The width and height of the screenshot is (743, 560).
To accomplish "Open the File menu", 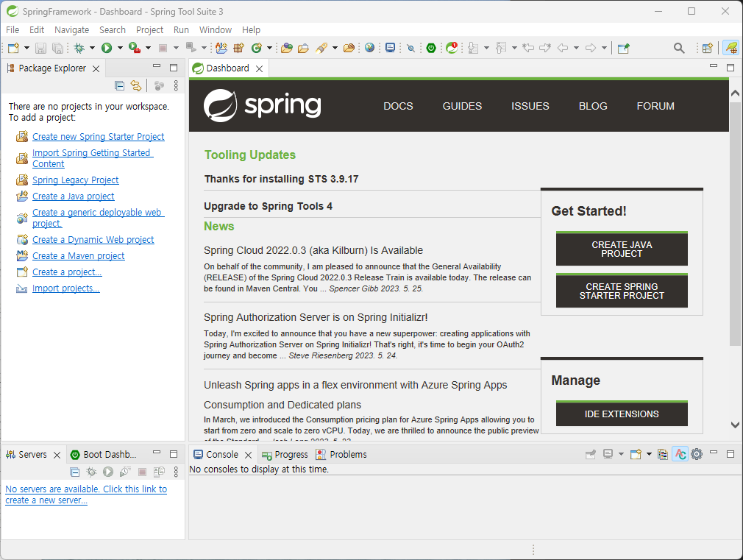I will [13, 30].
